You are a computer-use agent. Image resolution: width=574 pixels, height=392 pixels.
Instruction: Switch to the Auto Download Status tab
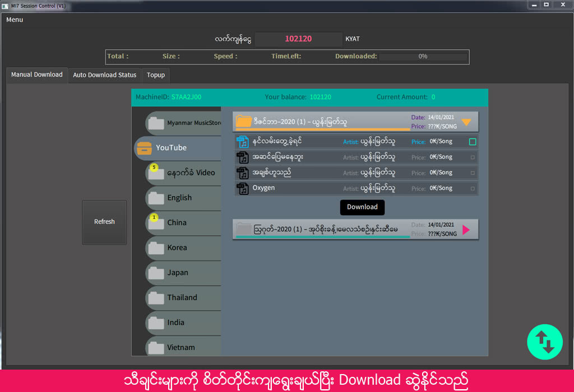click(104, 75)
